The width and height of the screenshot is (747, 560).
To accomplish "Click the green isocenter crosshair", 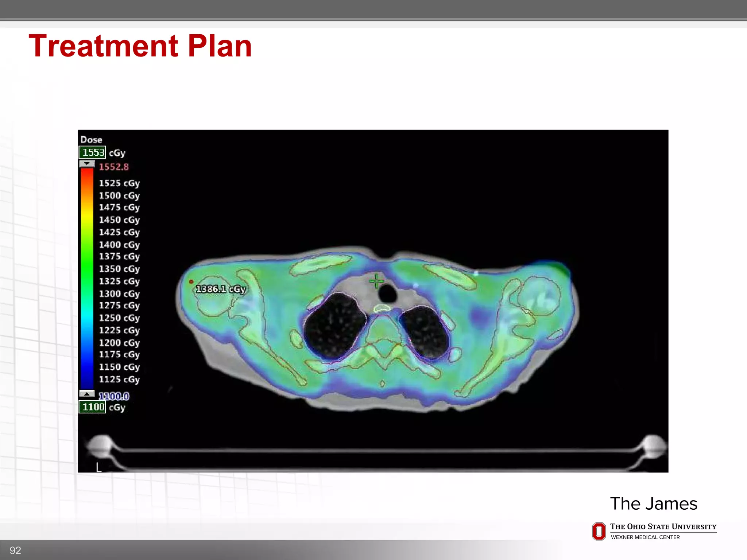I will pos(376,281).
